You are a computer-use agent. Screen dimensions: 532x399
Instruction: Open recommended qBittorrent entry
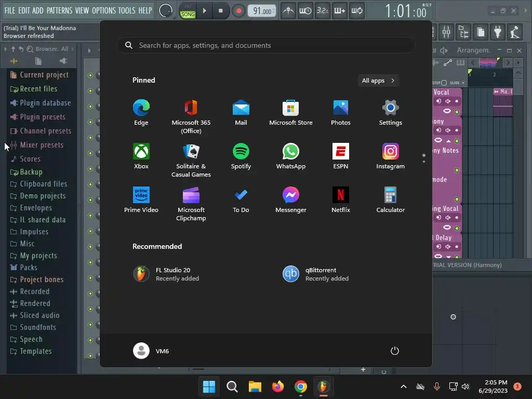316,274
